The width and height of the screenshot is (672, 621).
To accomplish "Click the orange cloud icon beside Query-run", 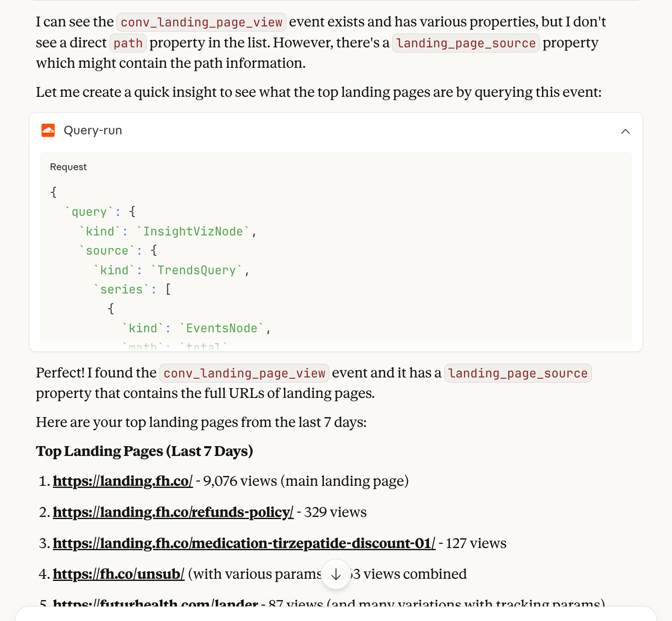I will click(48, 131).
